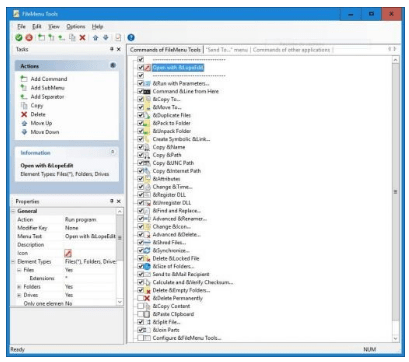The image size is (409, 362).
Task: Enable the Configure FileMenu Tools checkbox
Action: (140, 338)
